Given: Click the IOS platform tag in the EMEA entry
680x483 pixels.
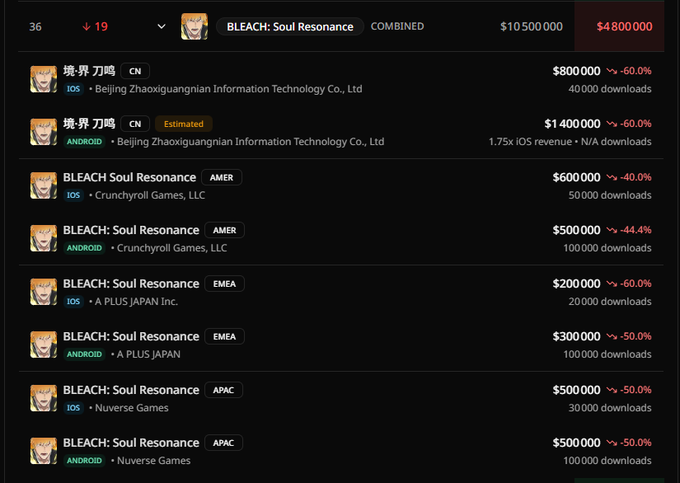Looking at the screenshot, I should (x=74, y=301).
